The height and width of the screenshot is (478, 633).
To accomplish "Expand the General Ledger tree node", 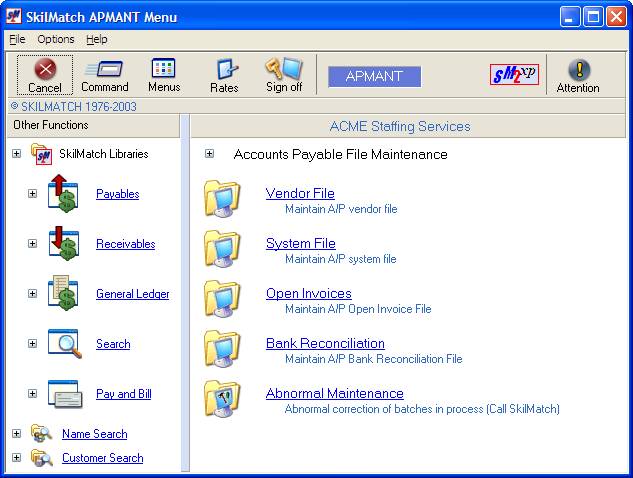I will pos(32,294).
